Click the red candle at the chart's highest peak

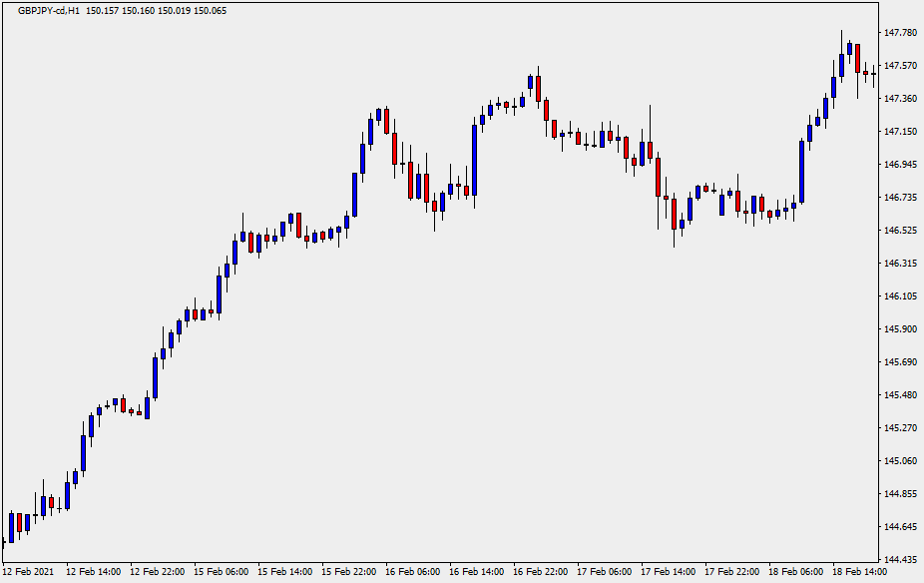click(x=857, y=57)
